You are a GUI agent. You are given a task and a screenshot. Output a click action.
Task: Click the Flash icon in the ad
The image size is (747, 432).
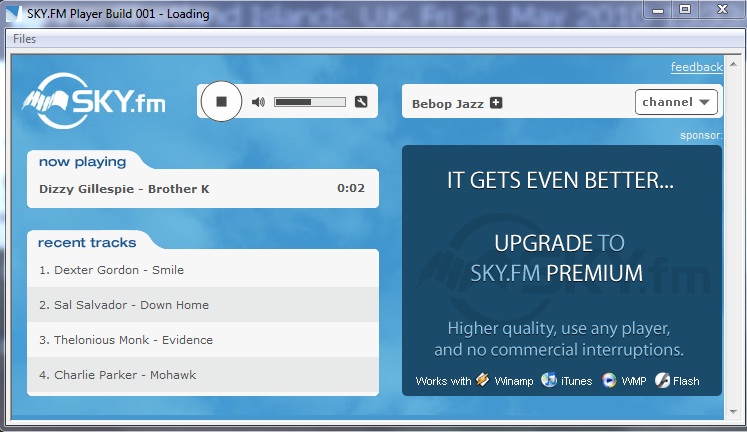[662, 380]
